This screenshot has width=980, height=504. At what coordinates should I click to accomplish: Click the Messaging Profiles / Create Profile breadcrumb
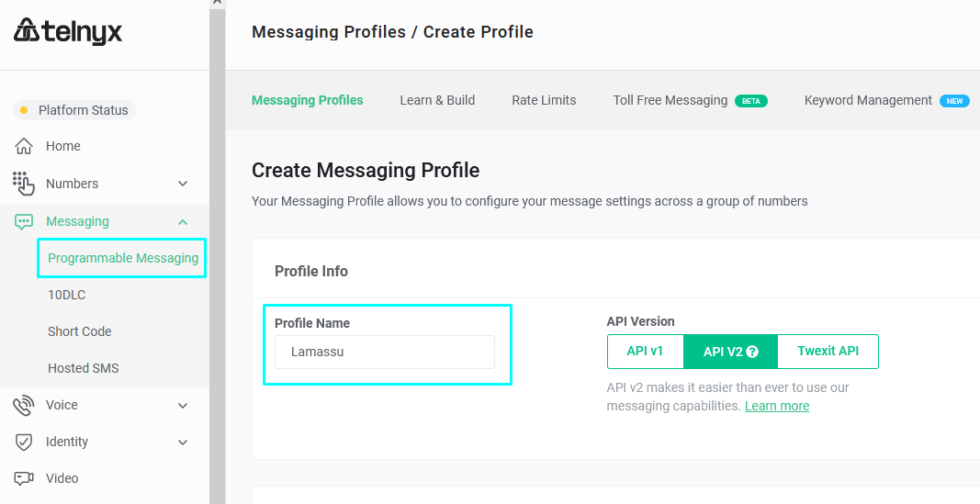[392, 32]
